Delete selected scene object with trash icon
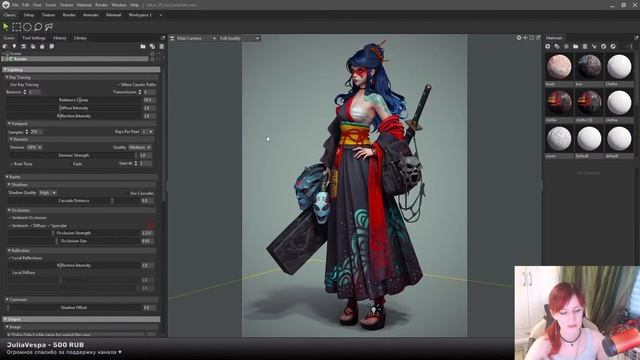 162,47
